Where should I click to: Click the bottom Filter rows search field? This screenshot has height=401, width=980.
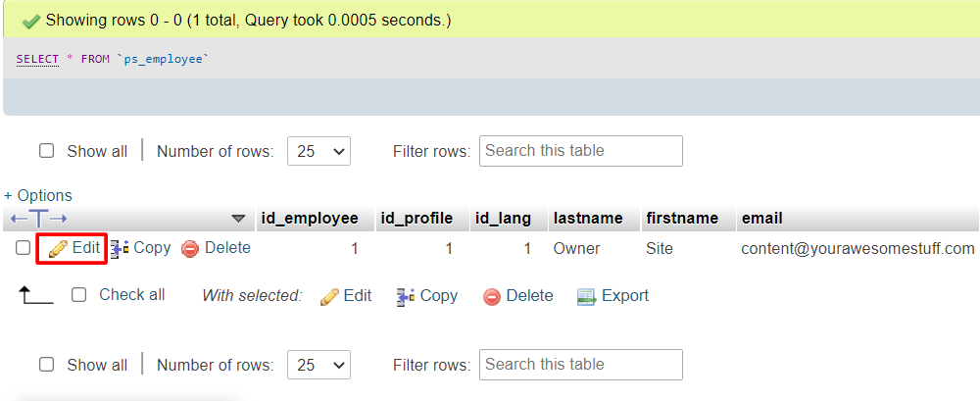[x=580, y=365]
